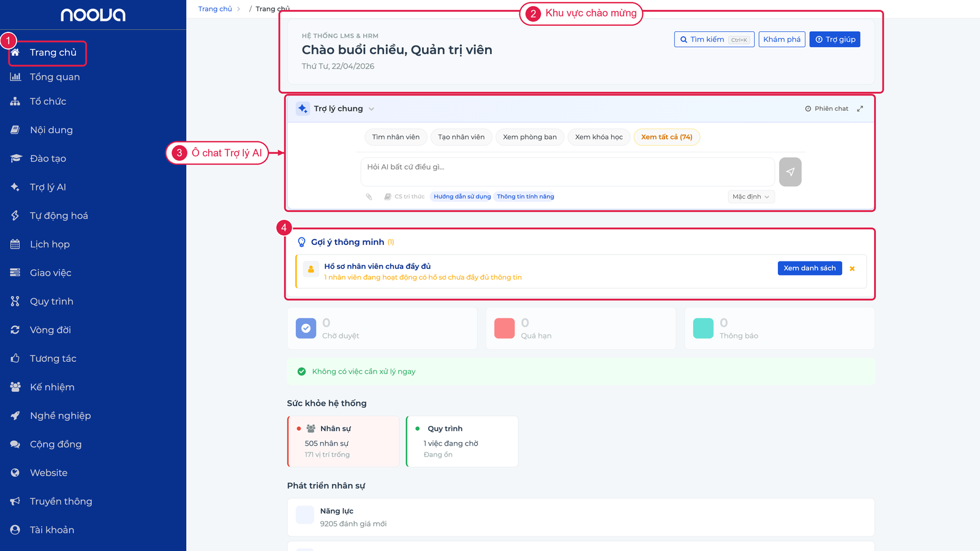The image size is (980, 551).
Task: Click the Nội dung book icon
Action: 15,130
